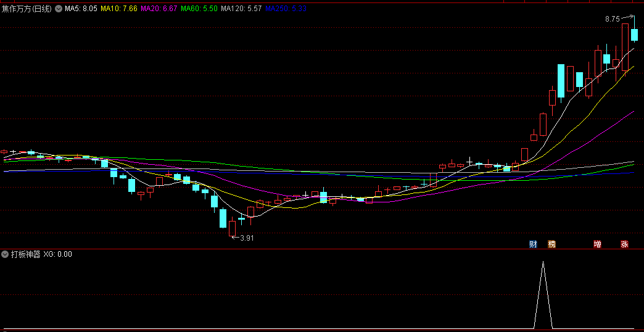Viewport: 644px width, 332px height.
Task: Open the main chart indicator dropdown arrow
Action: (x=59, y=9)
